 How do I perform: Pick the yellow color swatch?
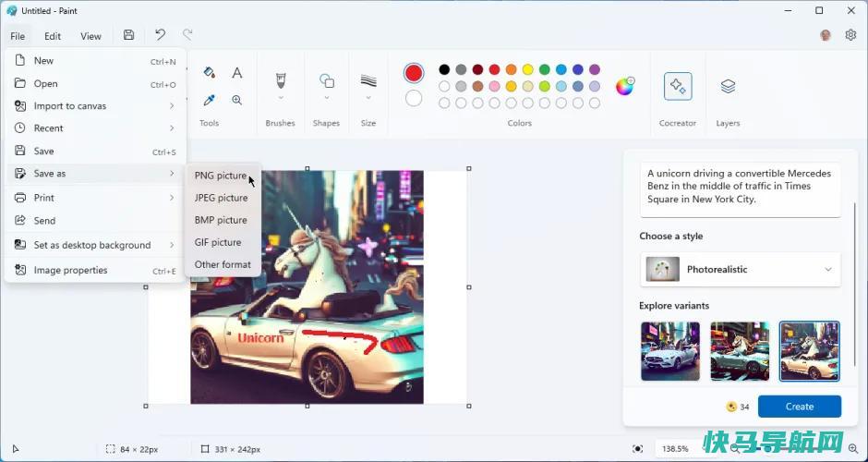527,69
